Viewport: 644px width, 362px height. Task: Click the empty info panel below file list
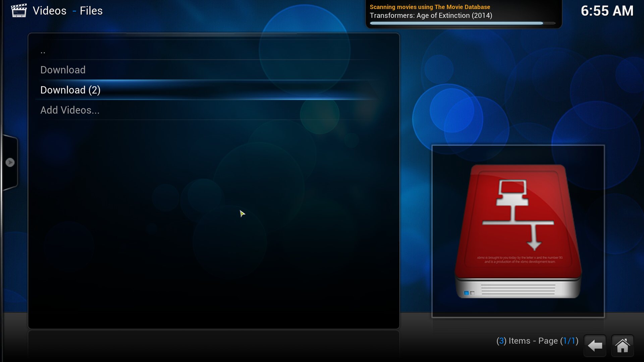tap(214, 345)
